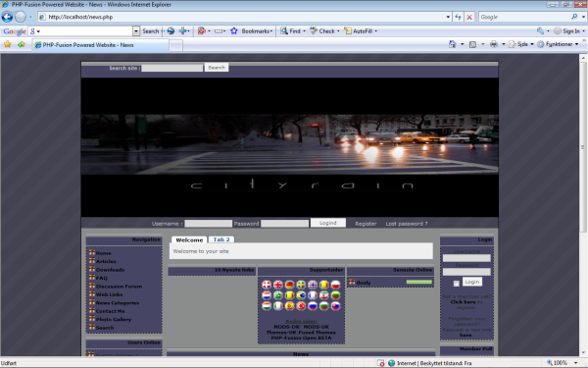
Task: Click the browser Back arrow button
Action: pos(7,17)
